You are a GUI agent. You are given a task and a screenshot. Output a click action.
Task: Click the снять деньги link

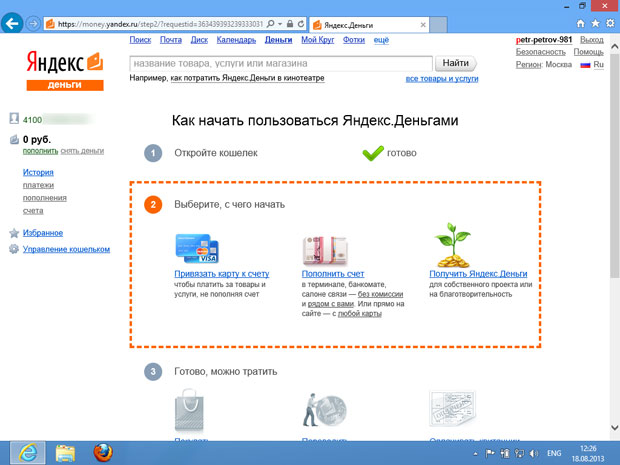coord(82,151)
